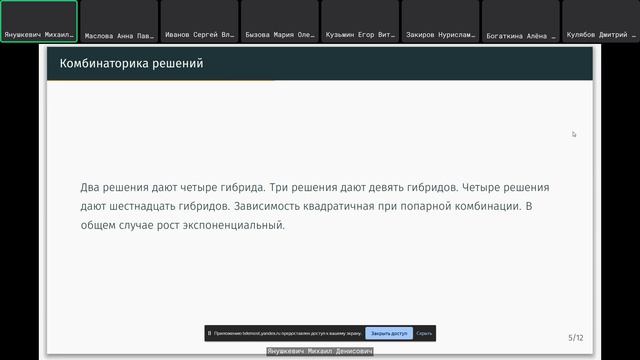Click the pause icon in screen-sharing bar

pos(209,333)
